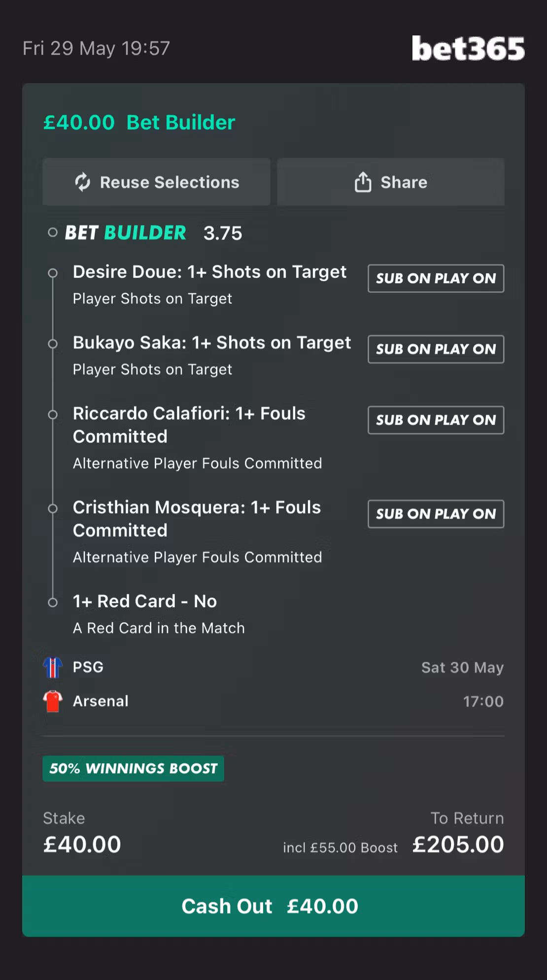Tap Sub On Play On badge for Doue
Image resolution: width=547 pixels, height=980 pixels.
click(436, 278)
